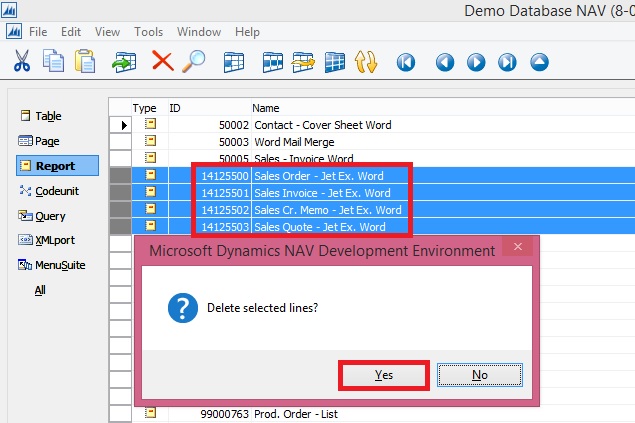This screenshot has width=635, height=423.
Task: Confirm deletion with the Yes button
Action: [384, 375]
